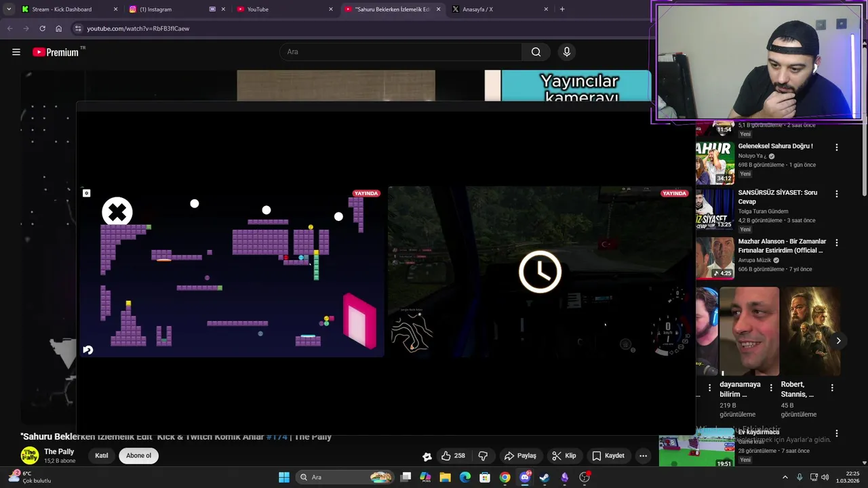Dislike the video using thumbs-down
This screenshot has width=868, height=488.
pyautogui.click(x=483, y=455)
